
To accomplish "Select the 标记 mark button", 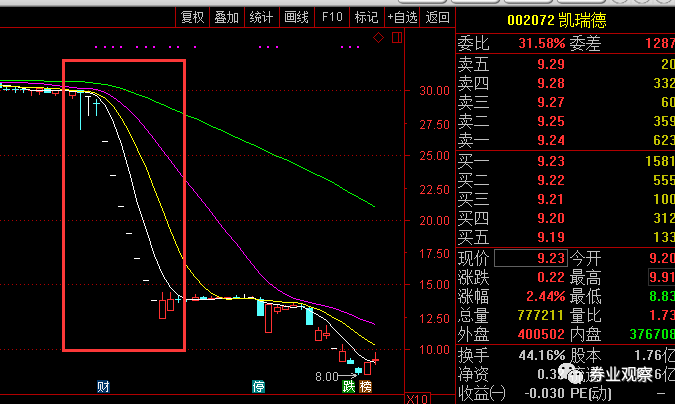I will pos(366,17).
